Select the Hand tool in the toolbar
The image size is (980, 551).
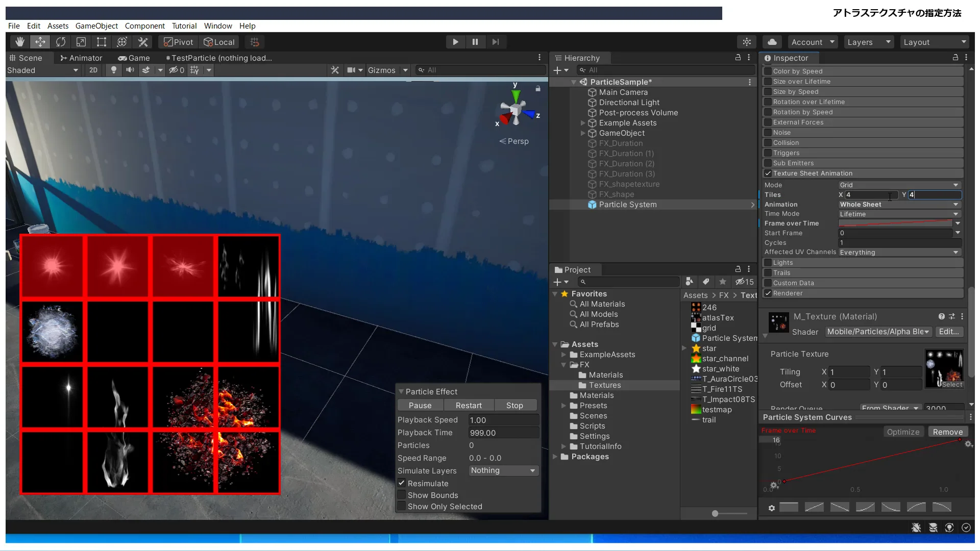(x=19, y=42)
